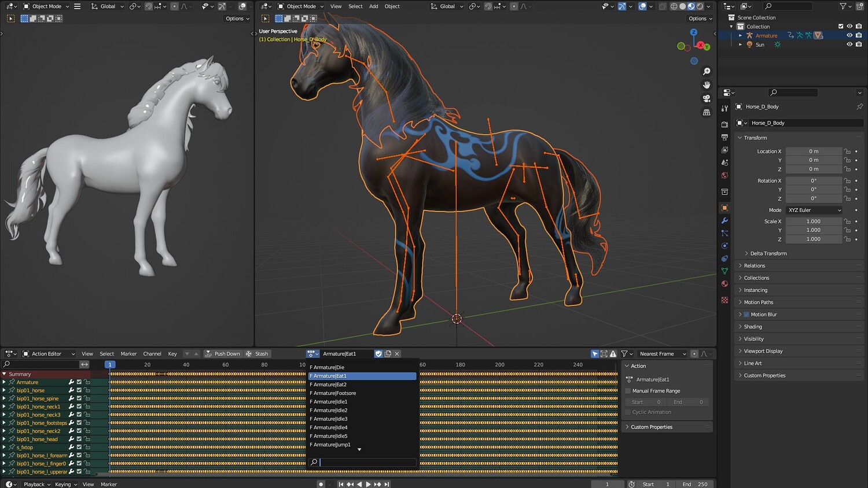Click the zoom magnifier icon in the viewport
Screen dimensions: 868x488
coord(707,72)
